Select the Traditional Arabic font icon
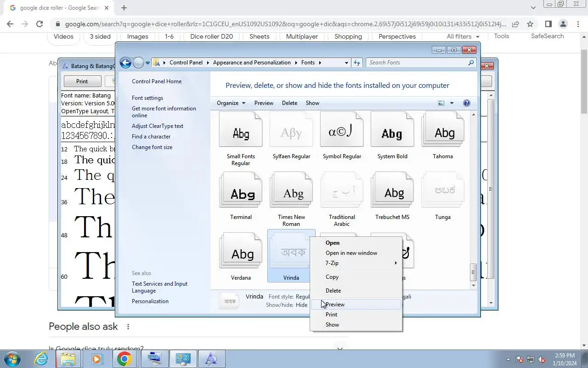 coord(342,191)
